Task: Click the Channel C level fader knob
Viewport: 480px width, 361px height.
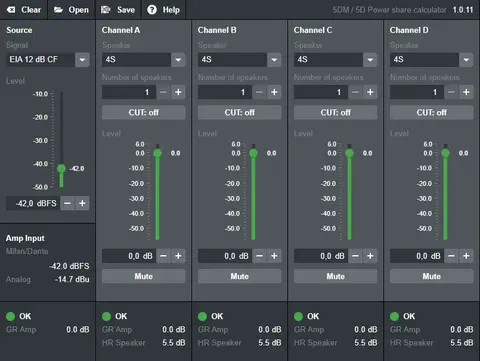Action: pyautogui.click(x=349, y=153)
